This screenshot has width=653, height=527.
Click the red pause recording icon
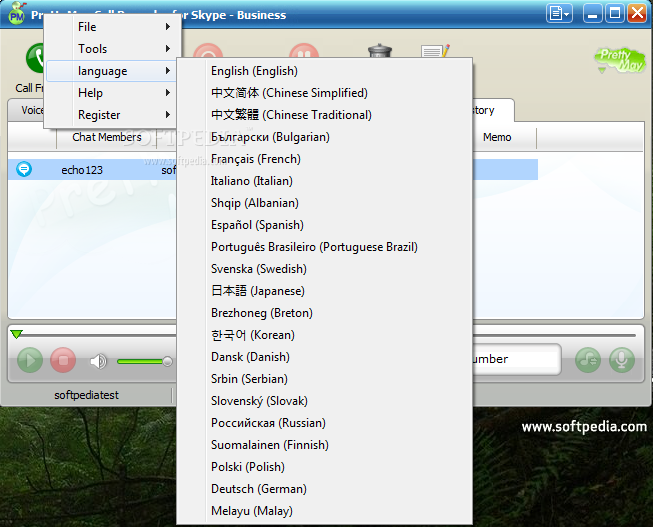pyautogui.click(x=304, y=51)
